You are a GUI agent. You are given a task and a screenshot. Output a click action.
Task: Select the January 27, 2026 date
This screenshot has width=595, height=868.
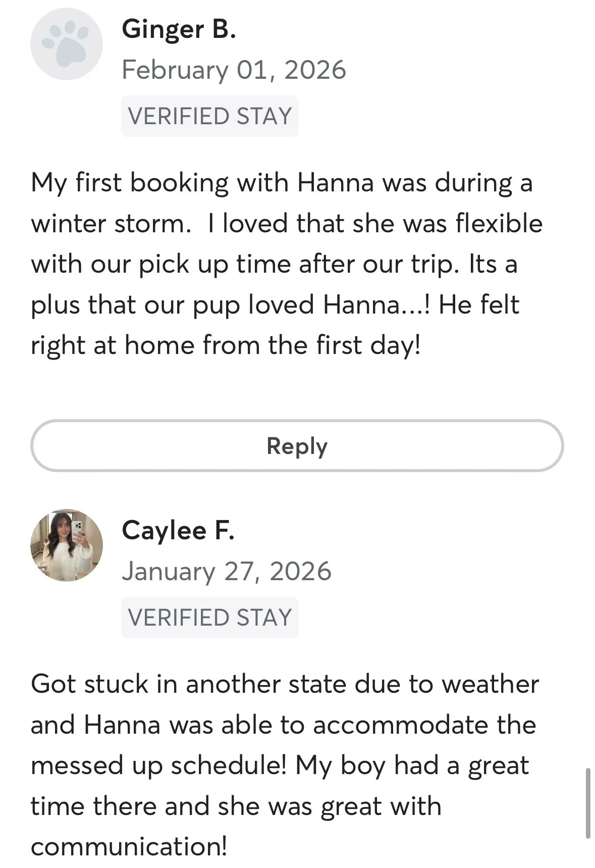227,572
